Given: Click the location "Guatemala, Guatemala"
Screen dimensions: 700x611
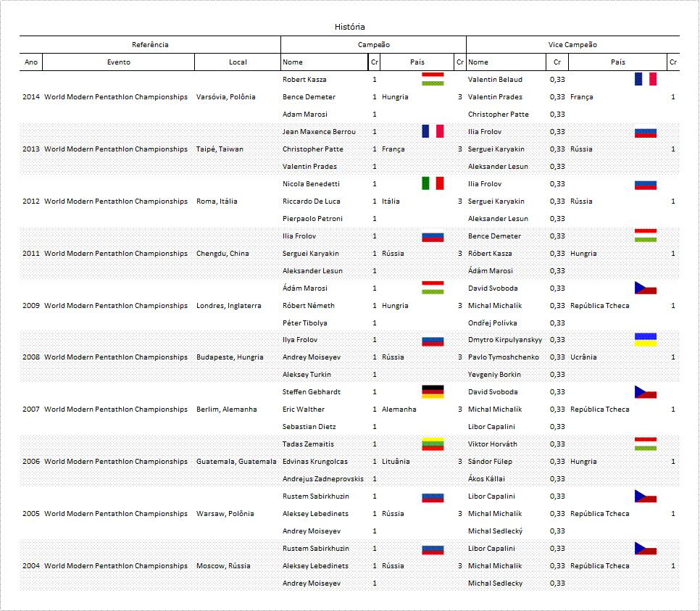Looking at the screenshot, I should [x=237, y=462].
